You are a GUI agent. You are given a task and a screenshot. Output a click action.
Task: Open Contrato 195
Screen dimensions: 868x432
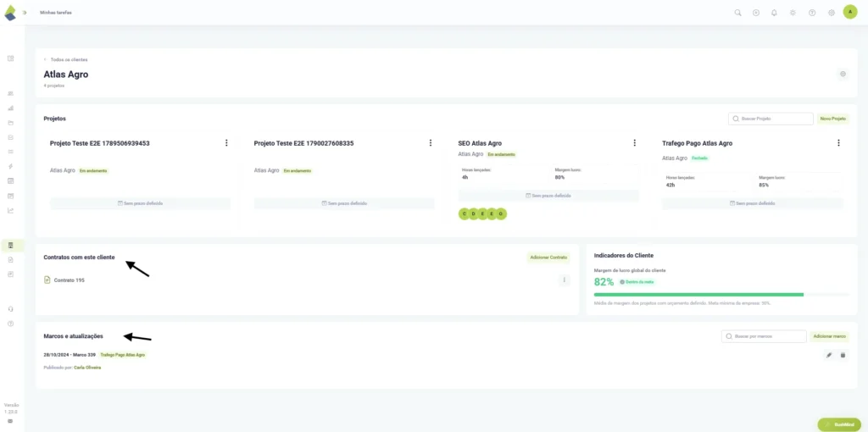pyautogui.click(x=70, y=280)
